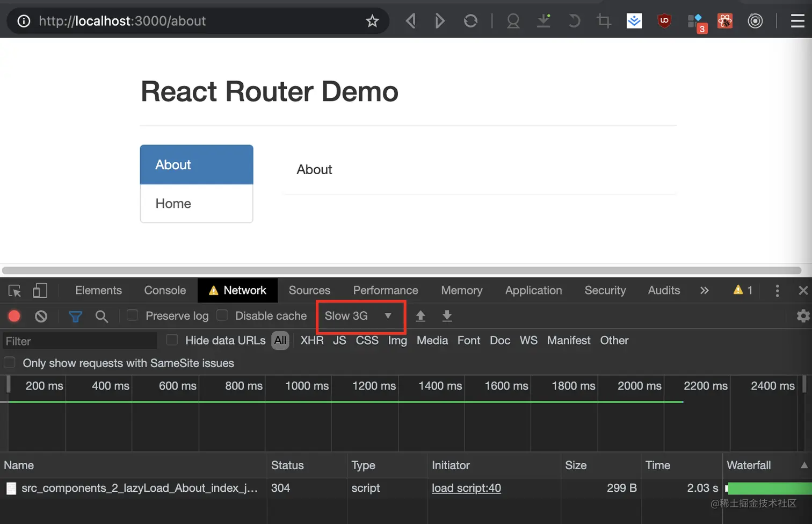The height and width of the screenshot is (524, 812).
Task: Filter requests by XHR type
Action: (x=312, y=340)
